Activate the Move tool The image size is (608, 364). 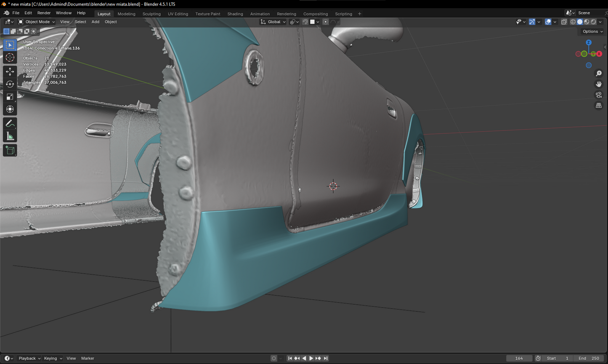[10, 72]
